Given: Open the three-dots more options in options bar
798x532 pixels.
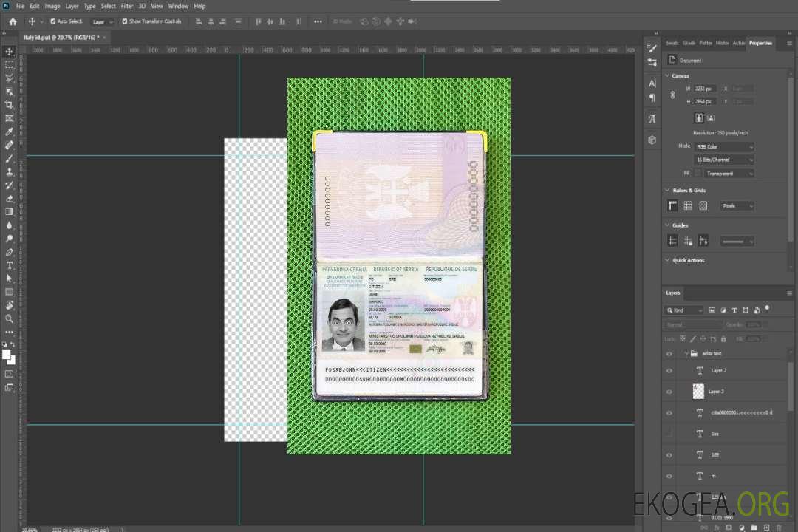Looking at the screenshot, I should click(x=318, y=21).
